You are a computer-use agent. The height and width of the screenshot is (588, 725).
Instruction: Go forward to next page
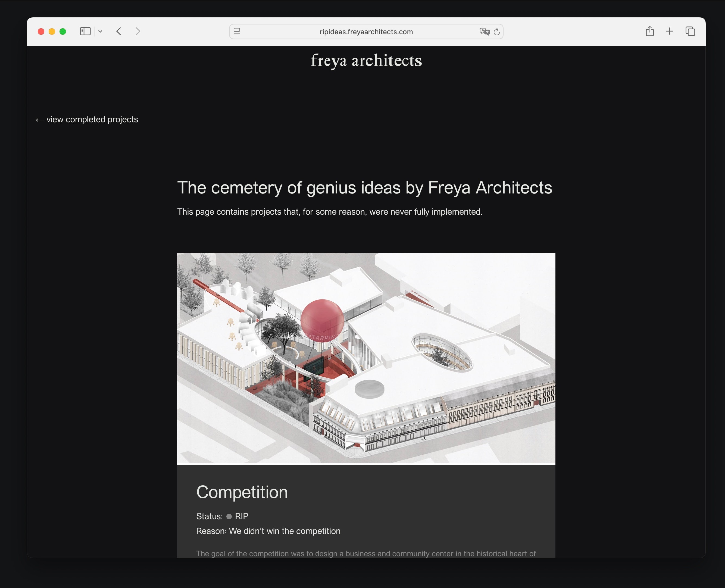[138, 32]
